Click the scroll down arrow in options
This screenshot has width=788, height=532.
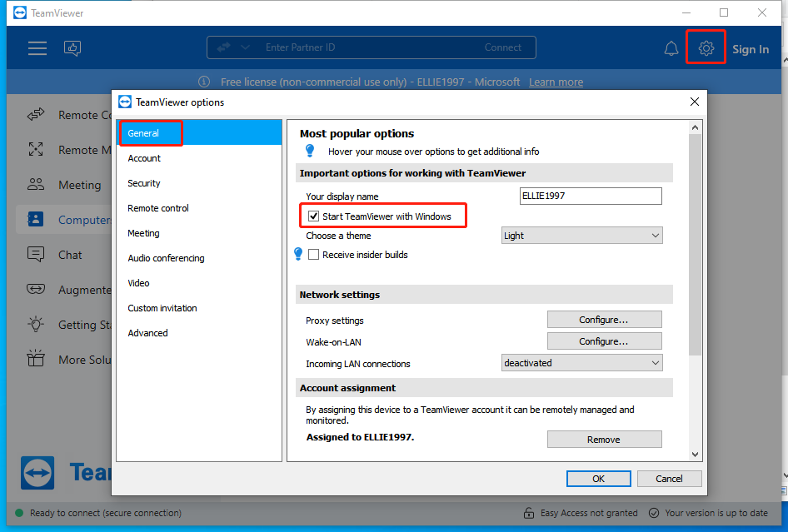click(695, 455)
